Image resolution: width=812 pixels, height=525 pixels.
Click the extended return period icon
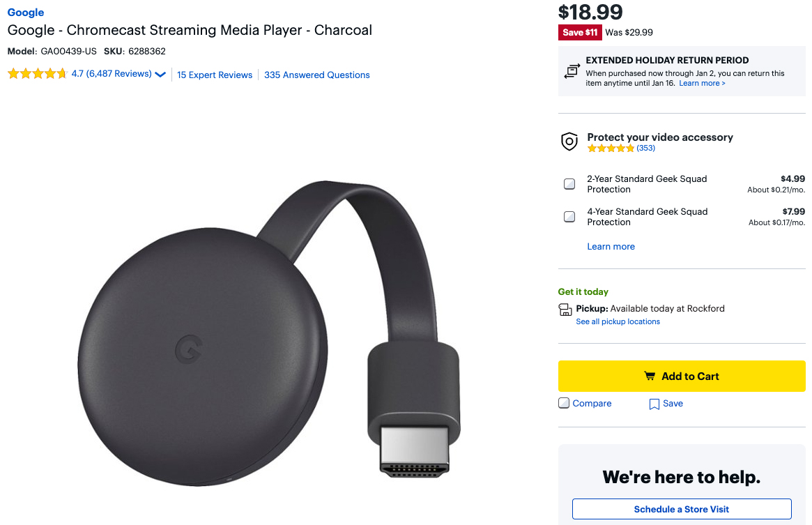tap(572, 71)
